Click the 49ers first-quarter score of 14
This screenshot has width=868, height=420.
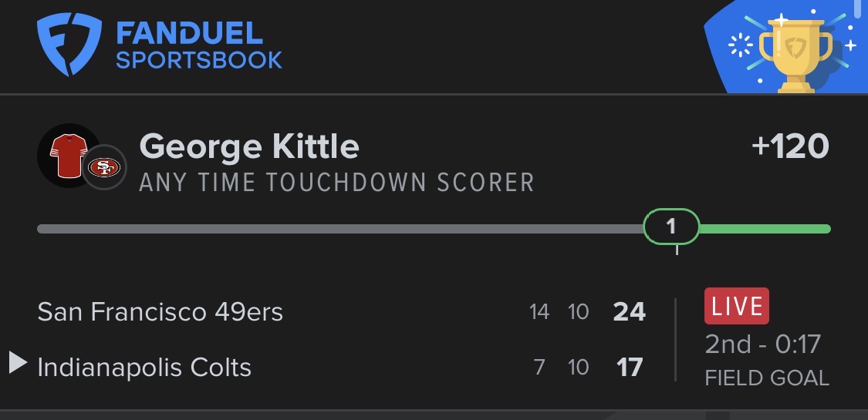click(539, 312)
